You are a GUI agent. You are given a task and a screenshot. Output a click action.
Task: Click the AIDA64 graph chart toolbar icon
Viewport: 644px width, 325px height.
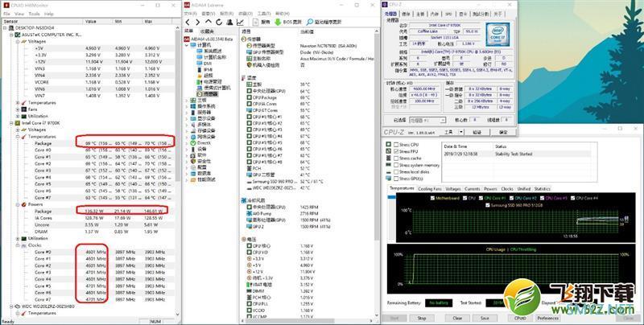click(x=240, y=23)
